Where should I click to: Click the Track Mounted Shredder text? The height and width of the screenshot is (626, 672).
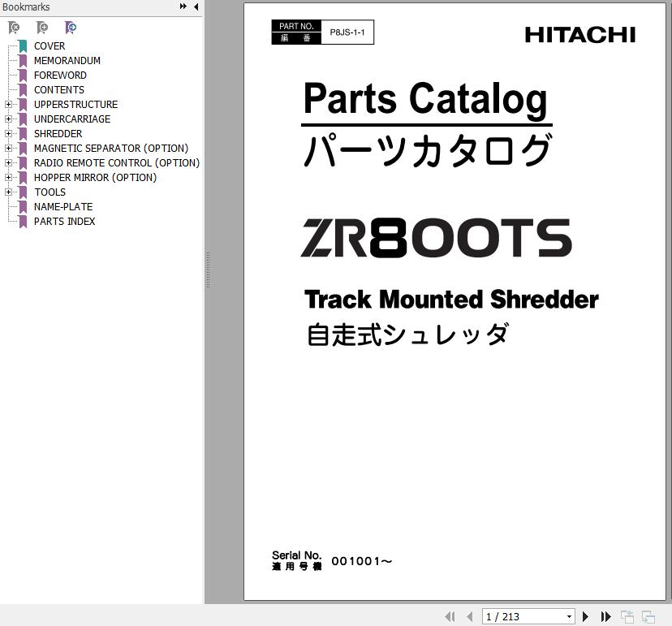click(x=451, y=300)
